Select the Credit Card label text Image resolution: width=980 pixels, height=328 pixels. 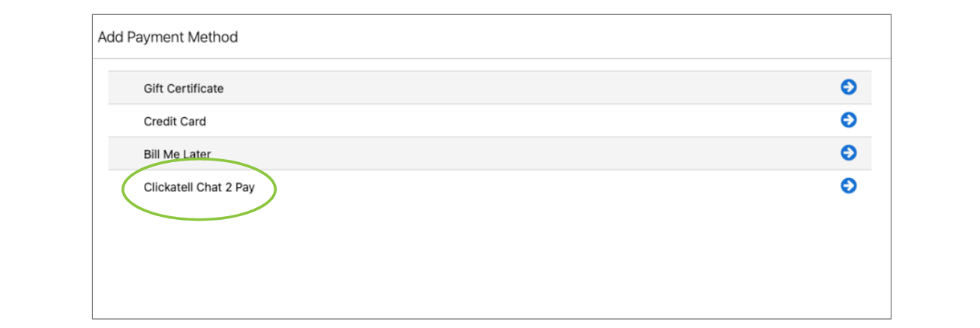point(175,122)
